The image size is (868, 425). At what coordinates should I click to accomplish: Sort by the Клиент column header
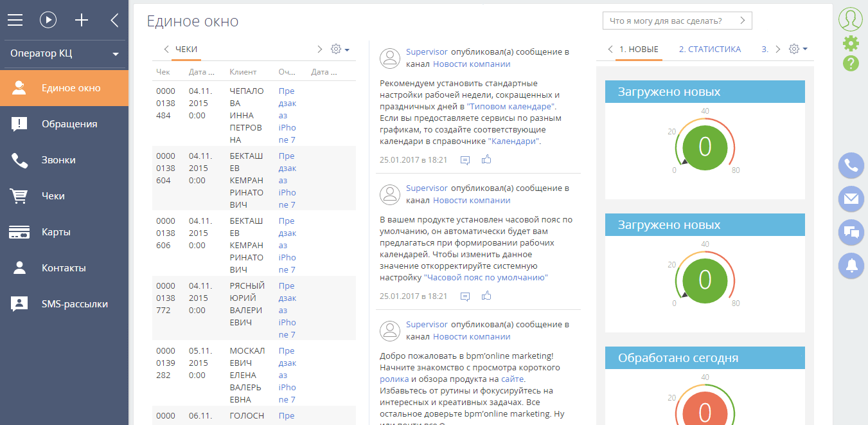point(243,72)
